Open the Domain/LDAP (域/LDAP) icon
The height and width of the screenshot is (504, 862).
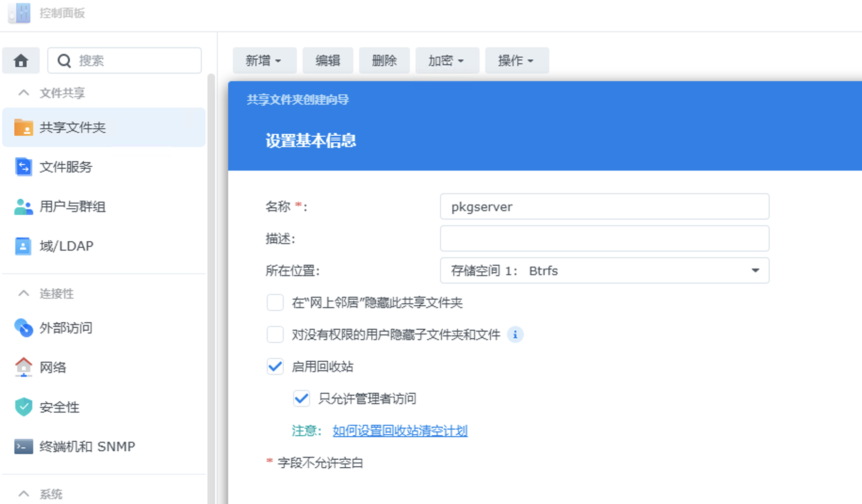23,246
